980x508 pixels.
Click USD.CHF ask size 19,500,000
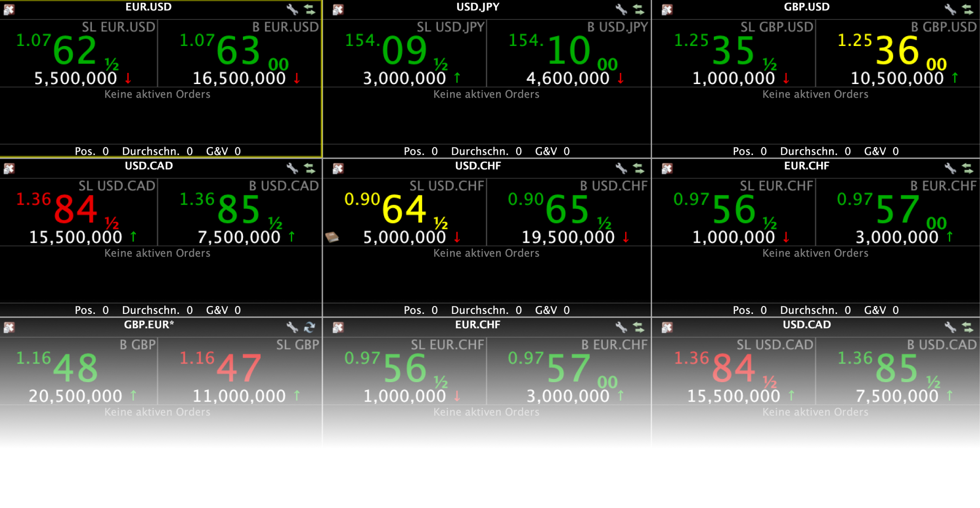[568, 237]
